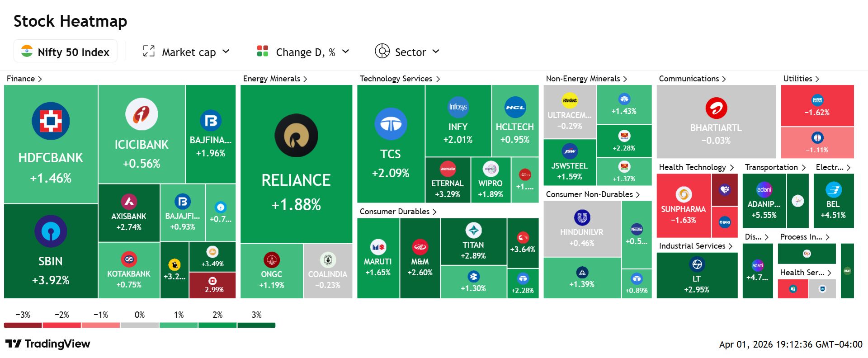Expand the Transportation sector

[775, 167]
